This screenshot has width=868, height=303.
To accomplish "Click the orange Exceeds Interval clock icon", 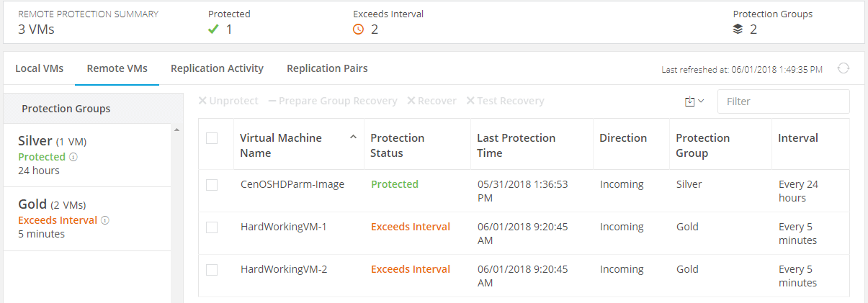I will tap(358, 30).
